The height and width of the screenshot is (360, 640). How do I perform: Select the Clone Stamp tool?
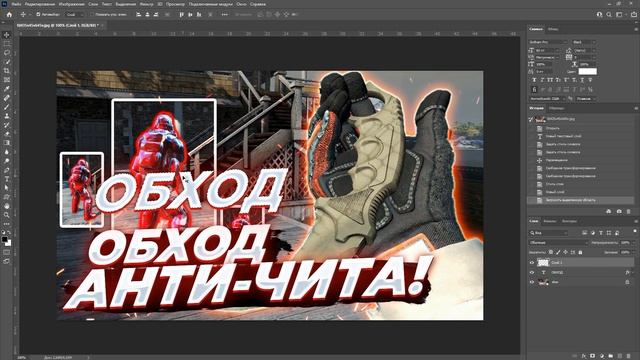click(x=7, y=116)
